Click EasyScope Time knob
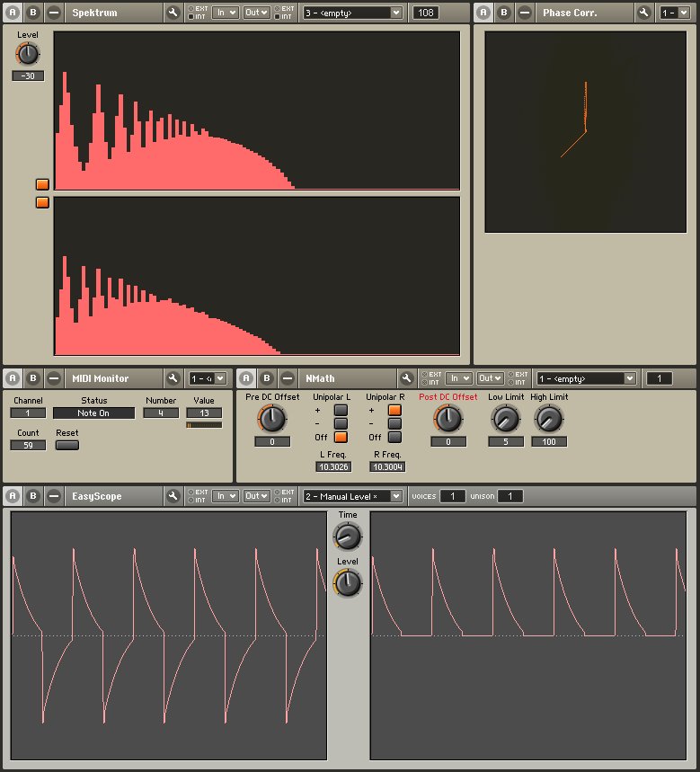 coord(348,537)
